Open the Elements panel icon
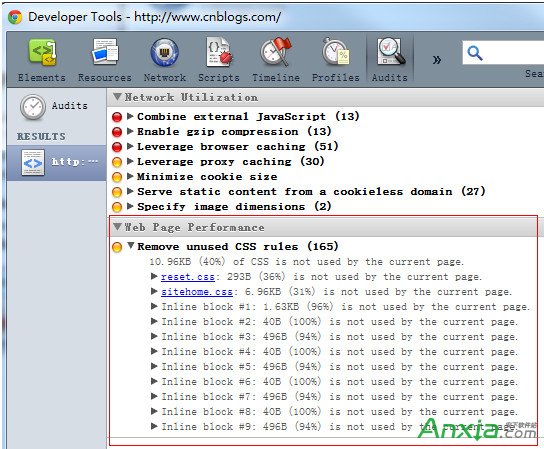This screenshot has width=544, height=449. tap(42, 53)
